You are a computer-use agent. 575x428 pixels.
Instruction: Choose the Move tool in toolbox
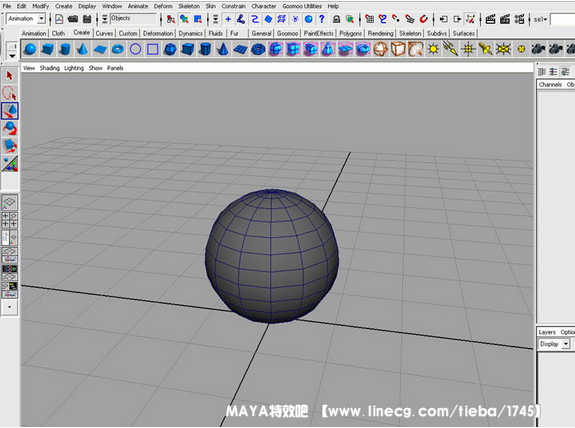point(10,111)
